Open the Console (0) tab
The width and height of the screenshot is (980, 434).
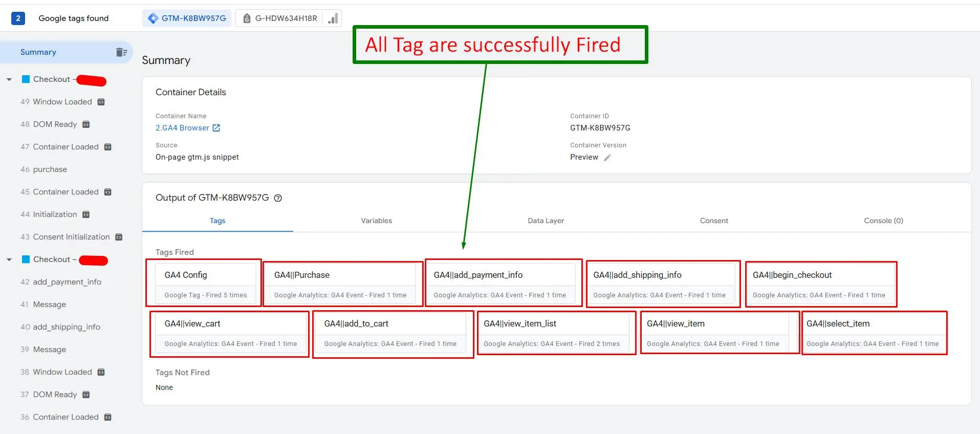[884, 221]
